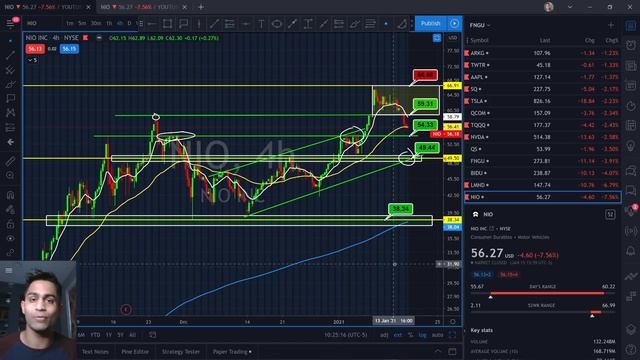Open the watchlist panel icon in the right sidebar
Image resolution: width=640 pixels, height=360 pixels.
pos(631,25)
